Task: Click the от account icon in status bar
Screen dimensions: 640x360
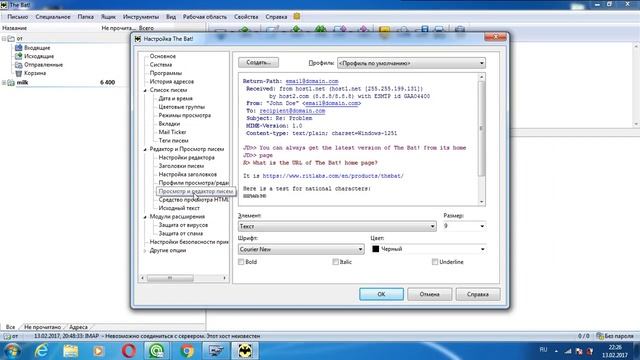Action: (7, 336)
